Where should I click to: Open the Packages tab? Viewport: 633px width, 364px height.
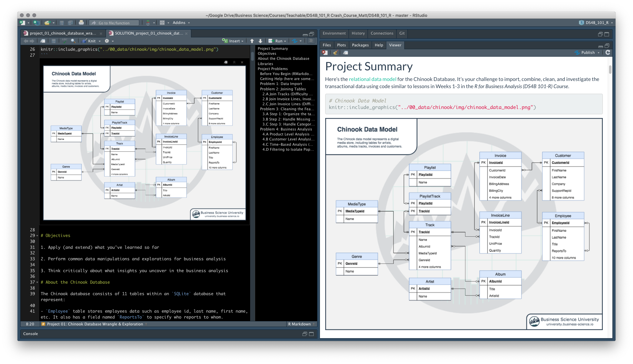pyautogui.click(x=360, y=45)
